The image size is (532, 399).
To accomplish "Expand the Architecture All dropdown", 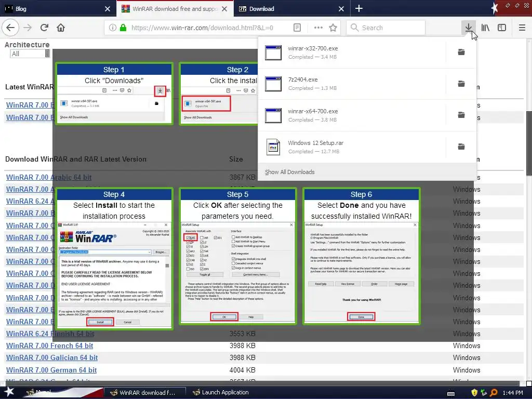I will tap(30, 54).
